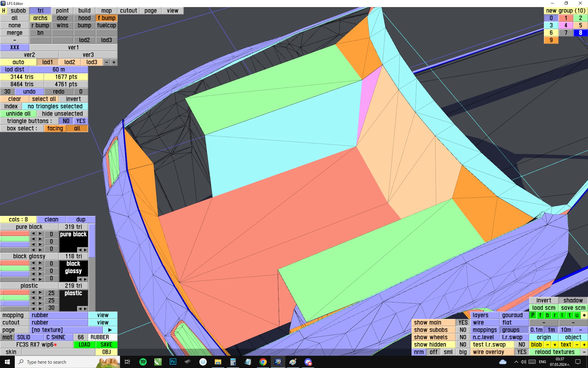Screen dimensions: 588x368
Task: Click the plus button beside lod3
Action: [x=114, y=62]
